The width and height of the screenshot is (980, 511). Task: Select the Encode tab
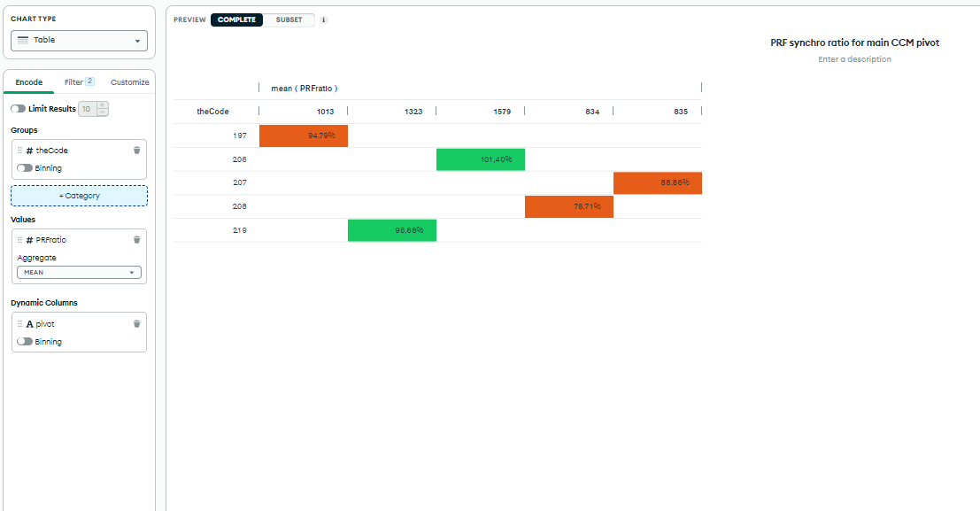(x=28, y=82)
